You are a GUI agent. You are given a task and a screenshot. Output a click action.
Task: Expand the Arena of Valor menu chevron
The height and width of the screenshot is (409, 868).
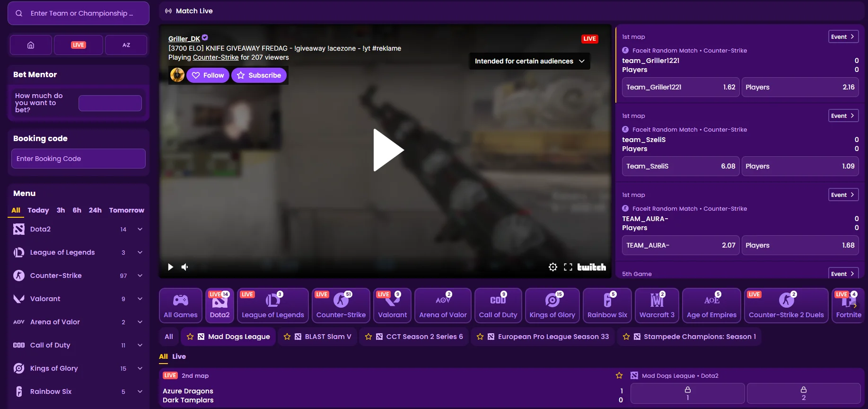(x=140, y=322)
